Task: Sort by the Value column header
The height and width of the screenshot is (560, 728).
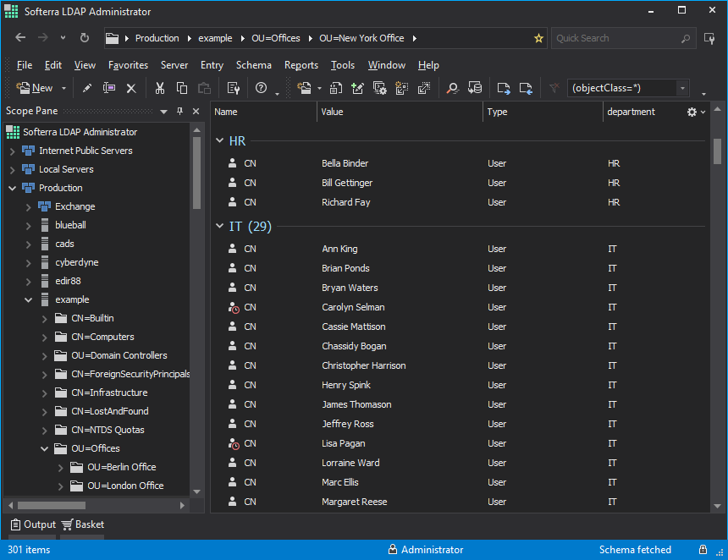Action: point(400,112)
